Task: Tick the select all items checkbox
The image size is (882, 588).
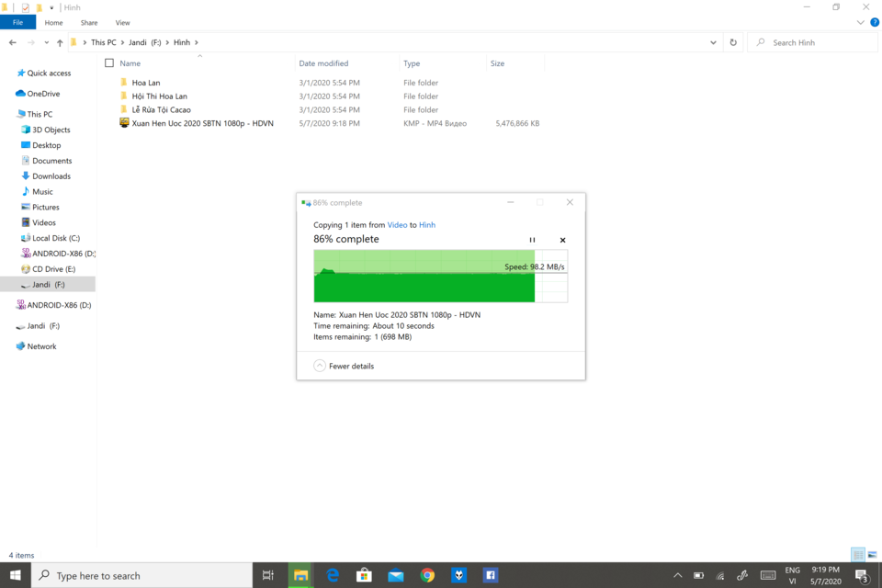Action: [x=109, y=63]
